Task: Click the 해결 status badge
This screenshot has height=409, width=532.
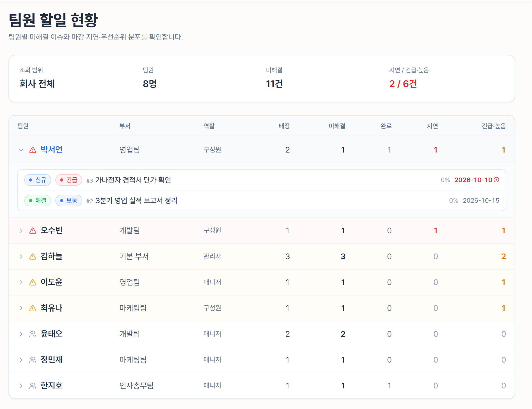Action: (x=38, y=201)
